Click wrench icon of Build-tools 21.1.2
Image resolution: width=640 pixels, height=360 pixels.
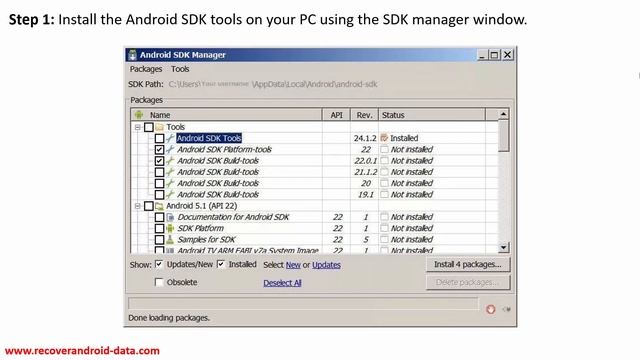[170, 172]
